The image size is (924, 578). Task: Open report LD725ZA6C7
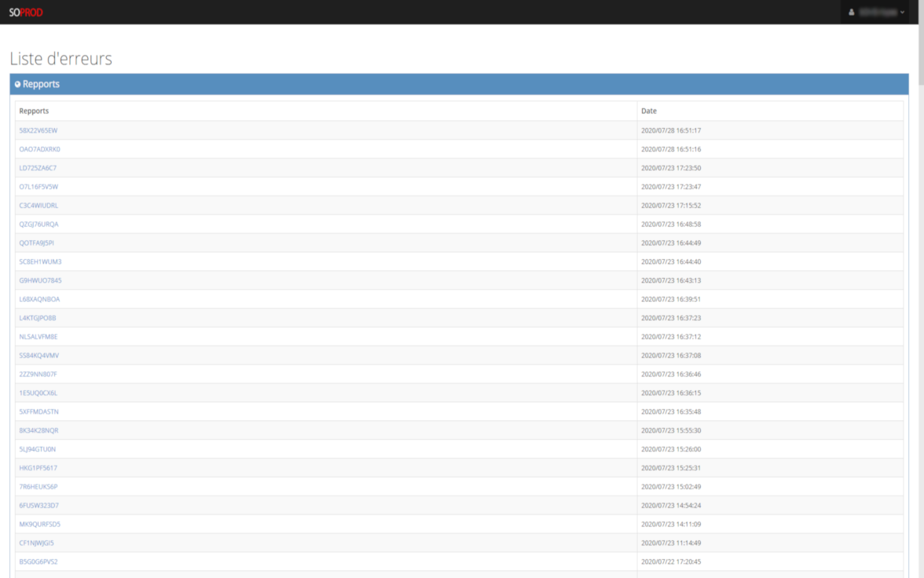coord(38,168)
